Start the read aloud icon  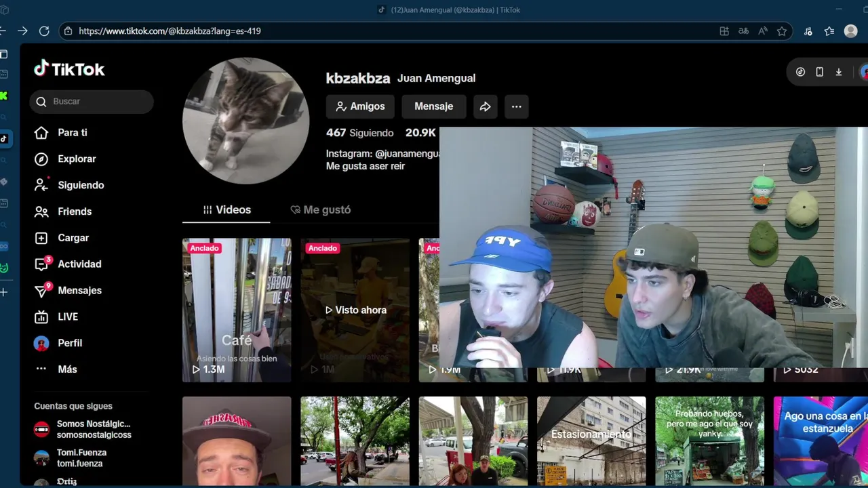(x=763, y=31)
